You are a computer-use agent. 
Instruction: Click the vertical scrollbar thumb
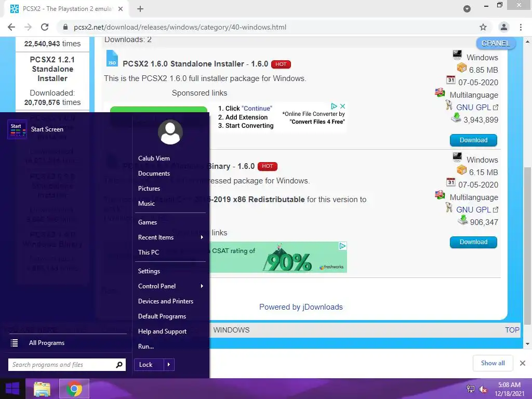click(x=528, y=246)
